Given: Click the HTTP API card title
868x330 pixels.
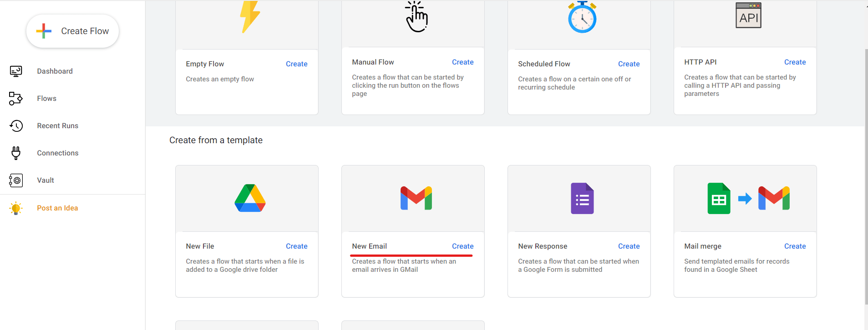Looking at the screenshot, I should (x=700, y=62).
